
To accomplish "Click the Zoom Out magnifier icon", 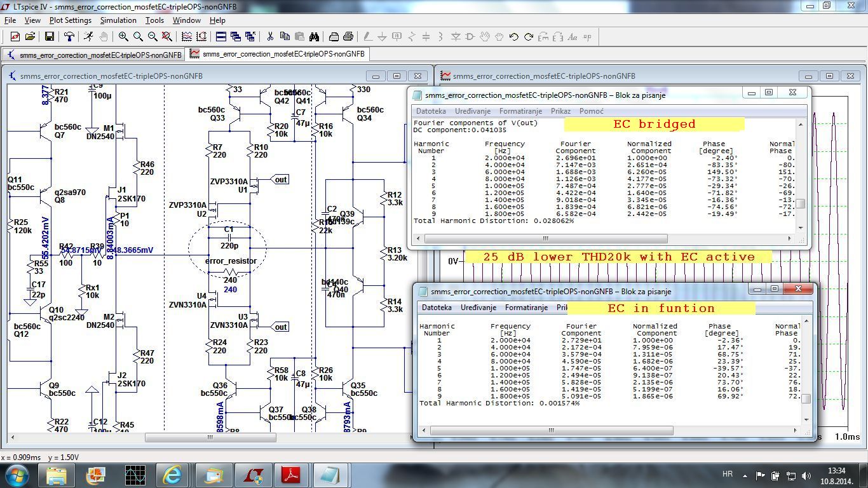I will point(153,37).
